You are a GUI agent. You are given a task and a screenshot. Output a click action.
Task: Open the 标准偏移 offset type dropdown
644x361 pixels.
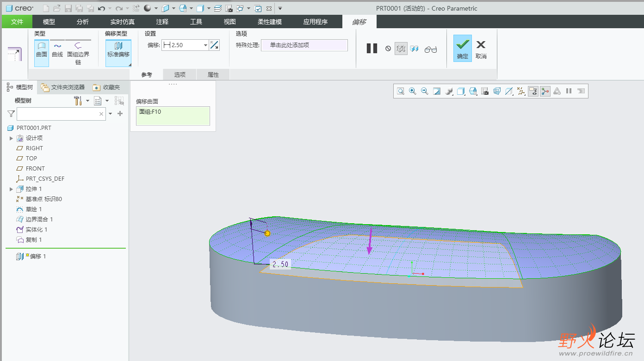[118, 53]
